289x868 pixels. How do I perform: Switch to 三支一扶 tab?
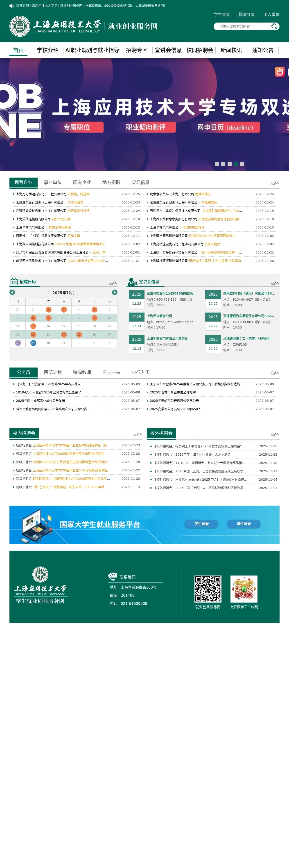pos(111,372)
